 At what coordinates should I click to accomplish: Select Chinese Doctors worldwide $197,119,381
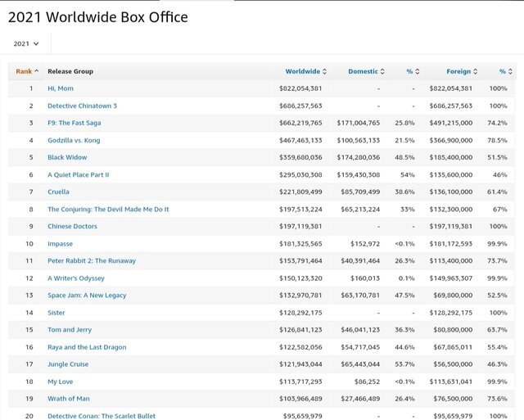tap(300, 226)
